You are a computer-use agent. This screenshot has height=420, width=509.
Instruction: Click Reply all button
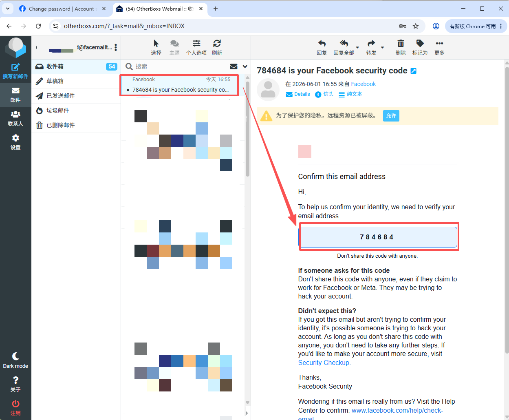click(x=344, y=47)
